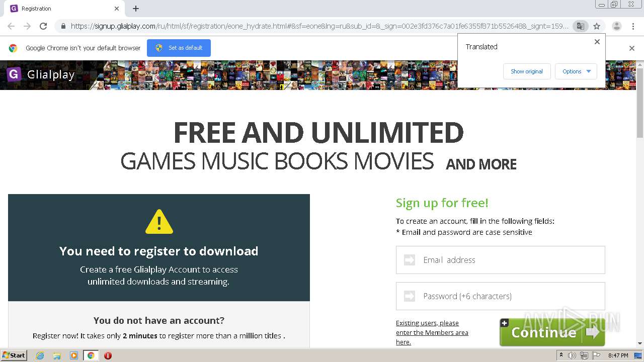This screenshot has height=362, width=644.
Task: Click the yellow warning triangle icon
Action: (x=159, y=222)
